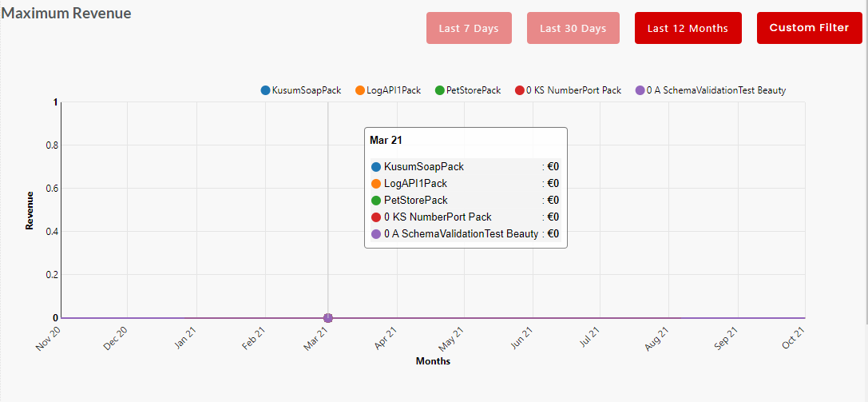Click the blue KusumSoapPack dot in the tooltip

(x=376, y=167)
